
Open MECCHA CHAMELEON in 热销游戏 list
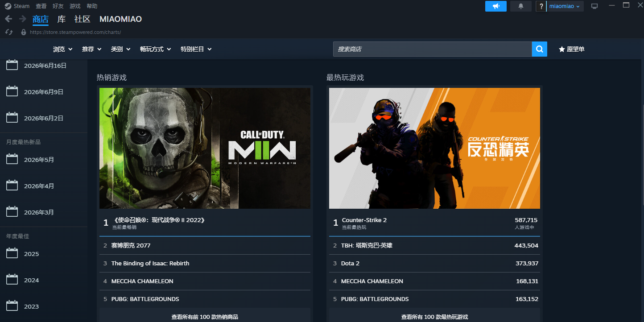pyautogui.click(x=205, y=281)
